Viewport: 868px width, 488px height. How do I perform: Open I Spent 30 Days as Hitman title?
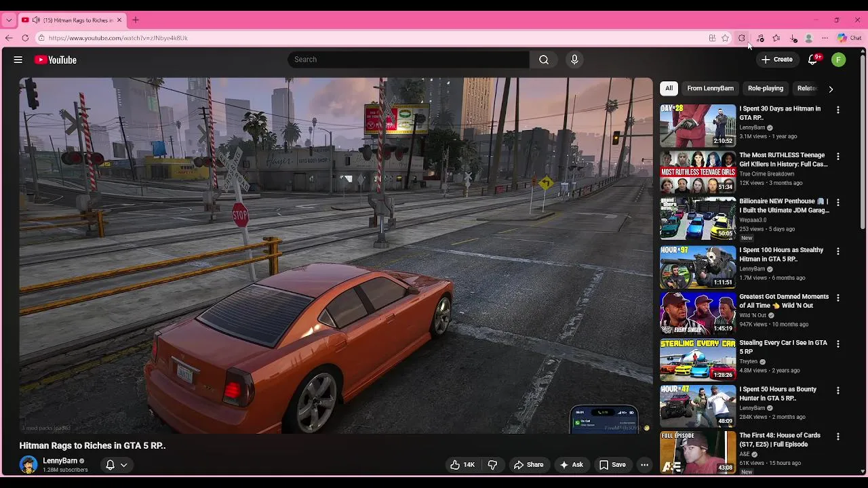pos(780,113)
